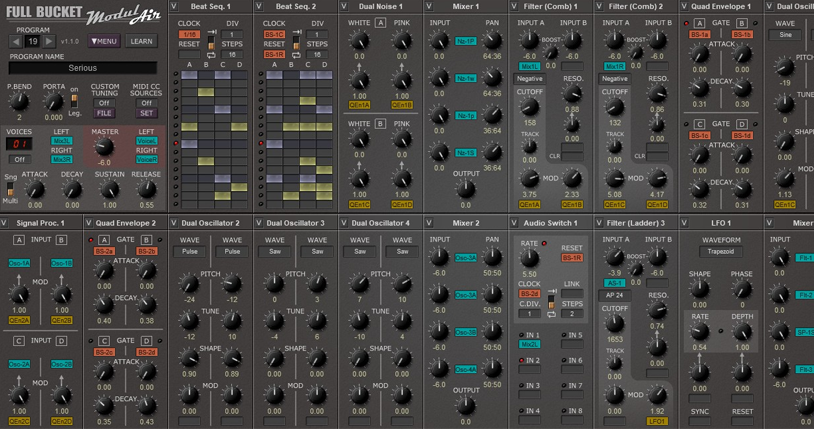Viewport: 814px width, 429px height.
Task: Go to the previous program using left arrow
Action: [17, 42]
